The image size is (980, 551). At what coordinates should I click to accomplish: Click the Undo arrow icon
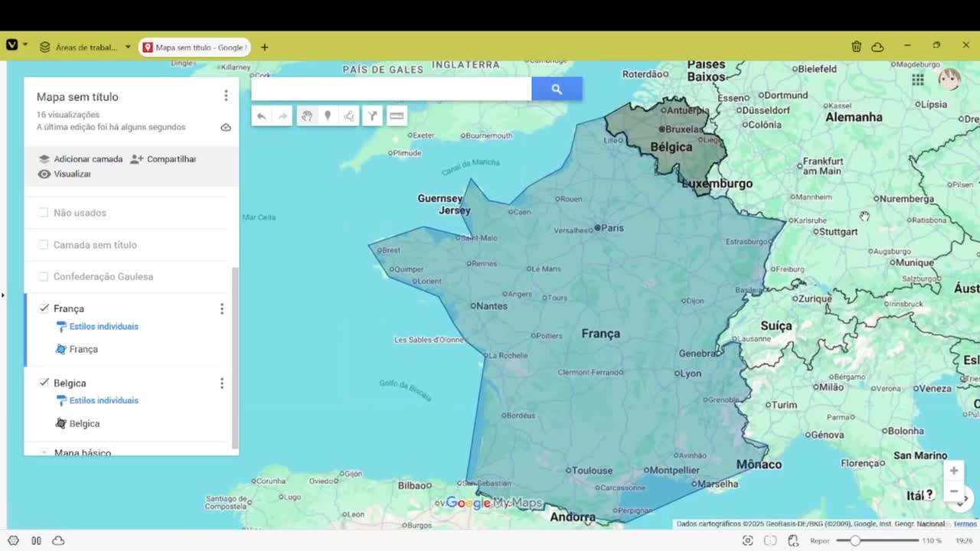(263, 116)
